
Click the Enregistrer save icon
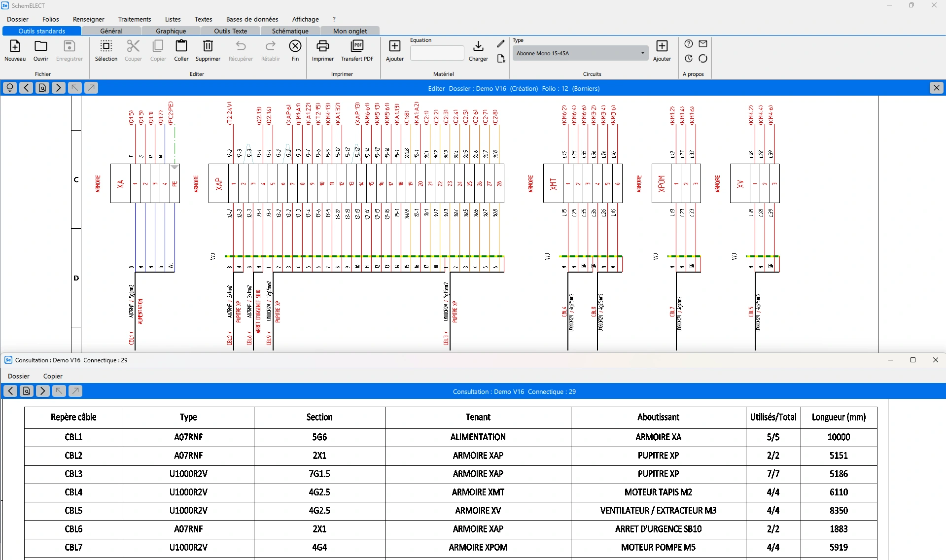pyautogui.click(x=70, y=46)
